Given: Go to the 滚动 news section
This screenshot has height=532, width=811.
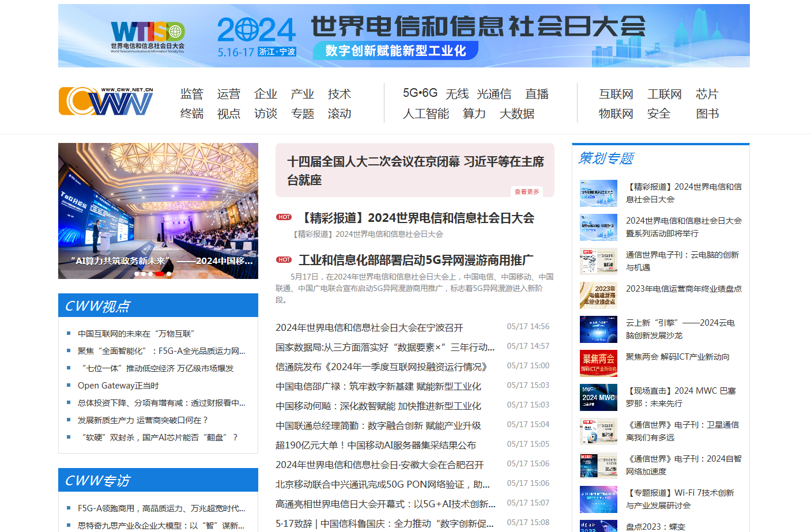Looking at the screenshot, I should coord(340,114).
